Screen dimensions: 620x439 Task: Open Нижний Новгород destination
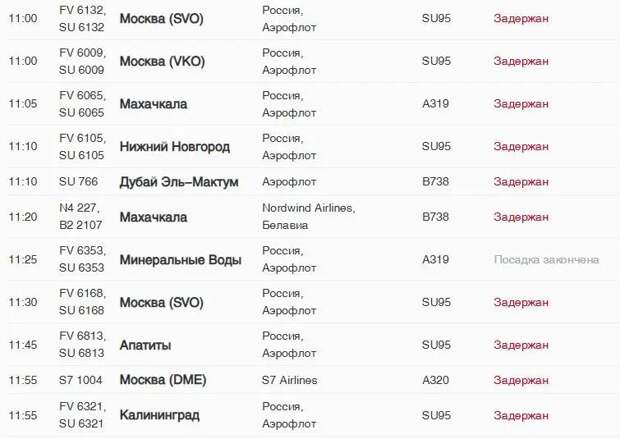tap(174, 147)
